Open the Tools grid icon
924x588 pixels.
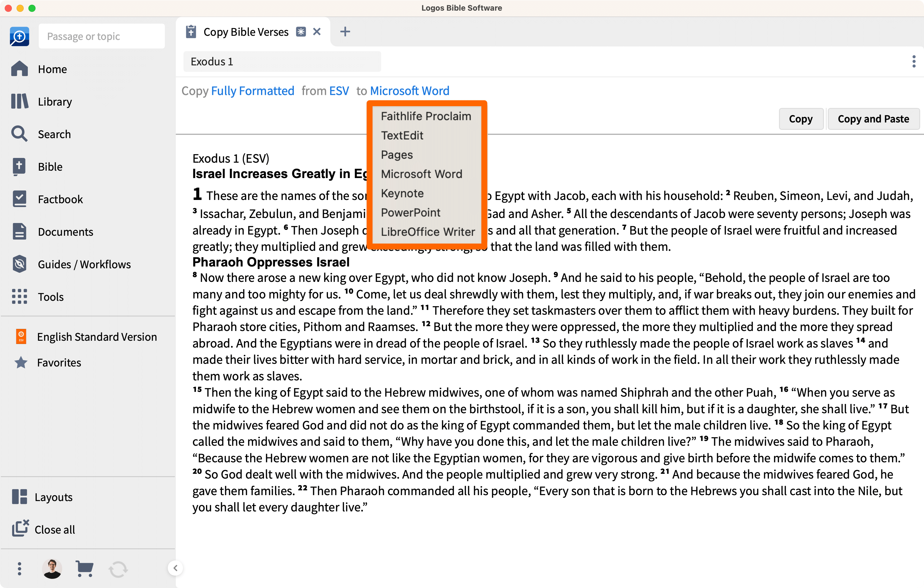(20, 296)
